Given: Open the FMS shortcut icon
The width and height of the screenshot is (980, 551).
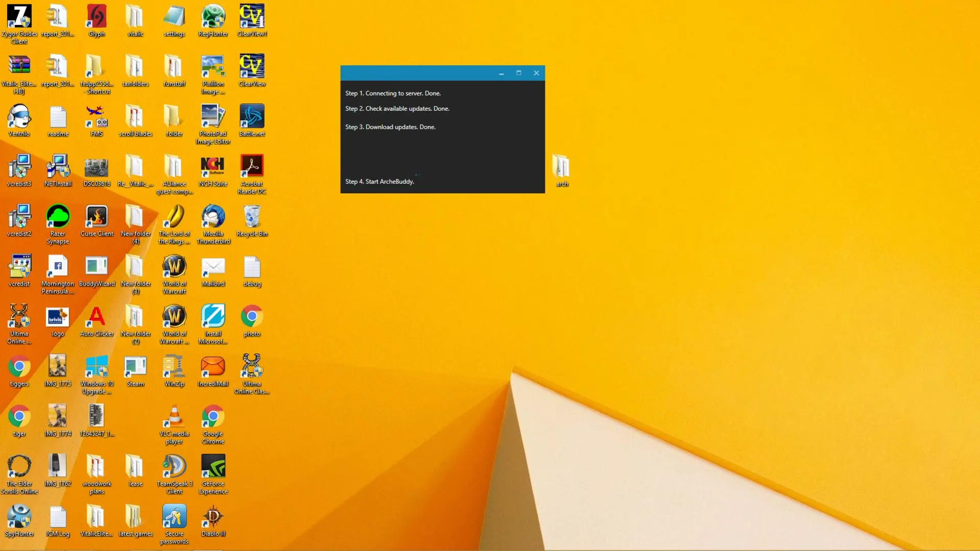Looking at the screenshot, I should 97,117.
